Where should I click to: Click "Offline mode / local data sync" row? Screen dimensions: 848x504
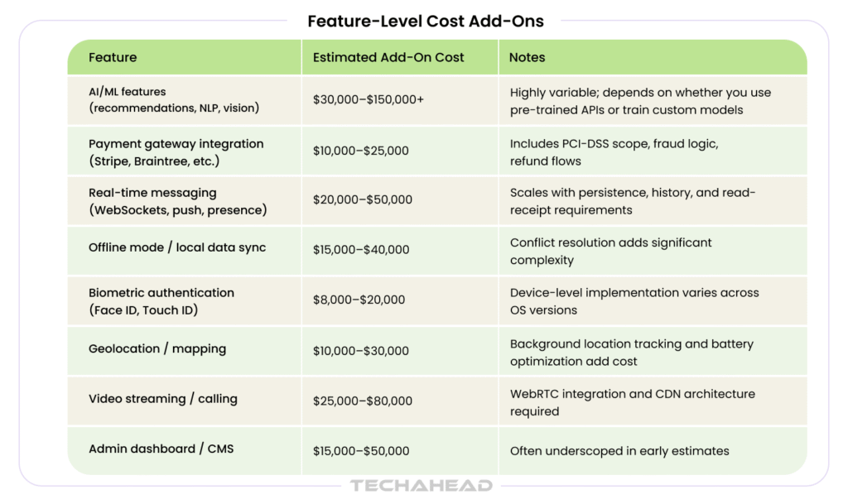[177, 248]
